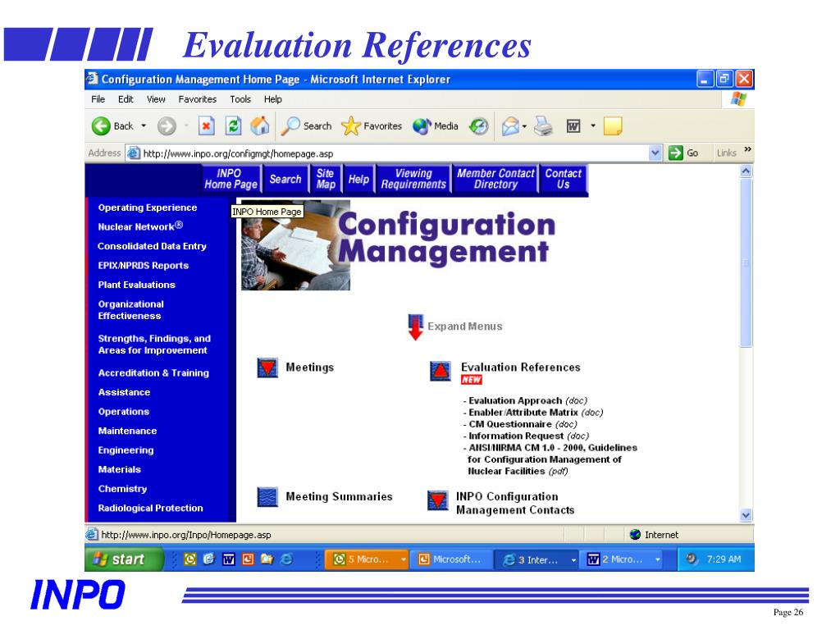
Task: Open the CM Questionnaire doc link
Action: click(523, 424)
